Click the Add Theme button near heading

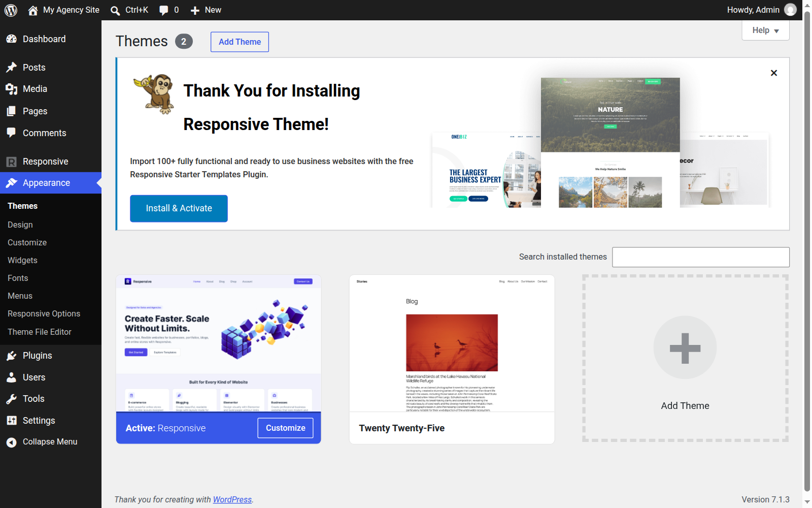240,42
